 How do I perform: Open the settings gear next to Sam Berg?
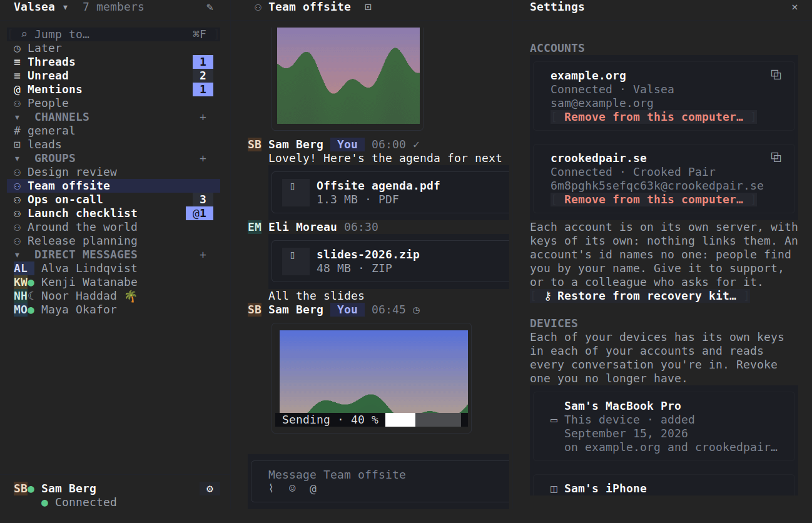210,489
